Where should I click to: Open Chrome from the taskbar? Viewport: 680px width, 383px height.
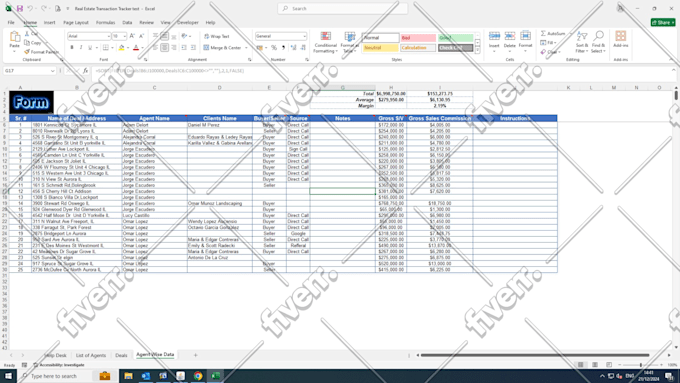[x=198, y=376]
